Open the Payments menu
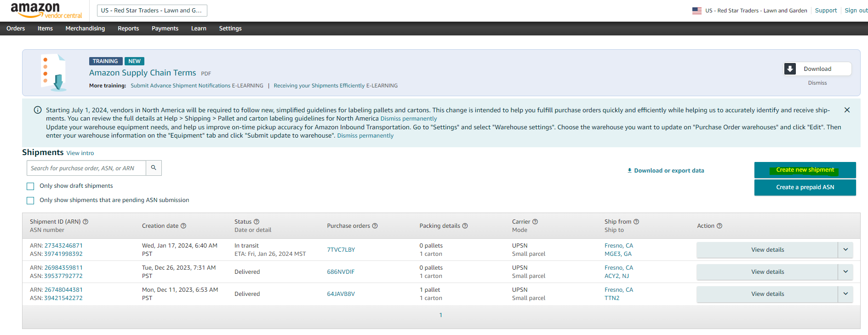 (x=165, y=29)
